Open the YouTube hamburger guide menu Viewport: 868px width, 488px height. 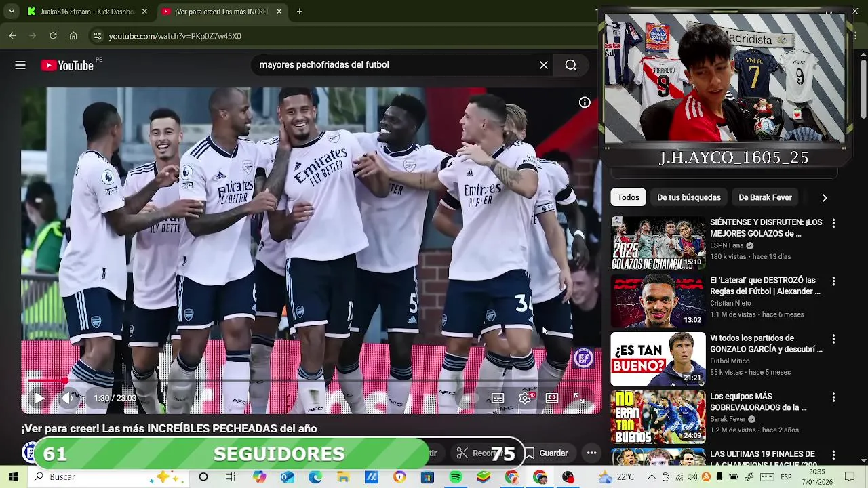(x=20, y=65)
